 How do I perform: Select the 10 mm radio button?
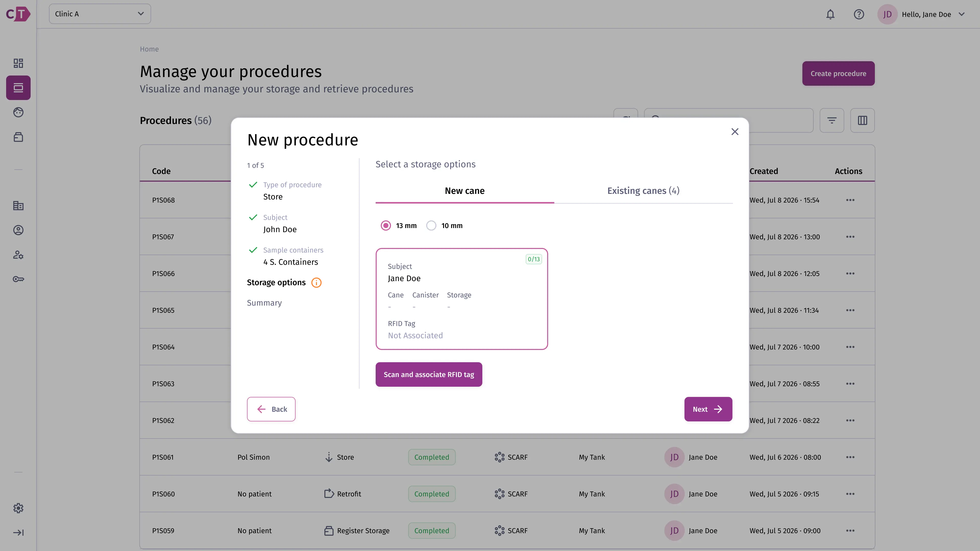[x=431, y=226]
